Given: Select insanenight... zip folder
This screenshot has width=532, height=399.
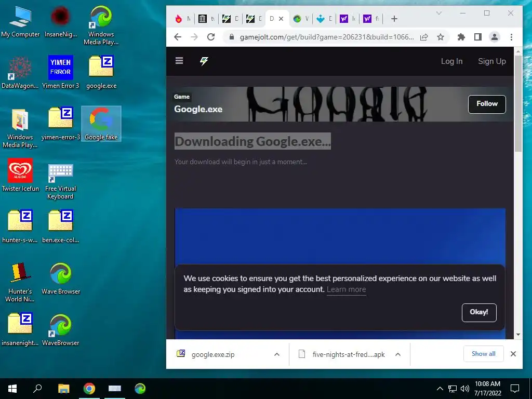Looking at the screenshot, I should coord(20,330).
